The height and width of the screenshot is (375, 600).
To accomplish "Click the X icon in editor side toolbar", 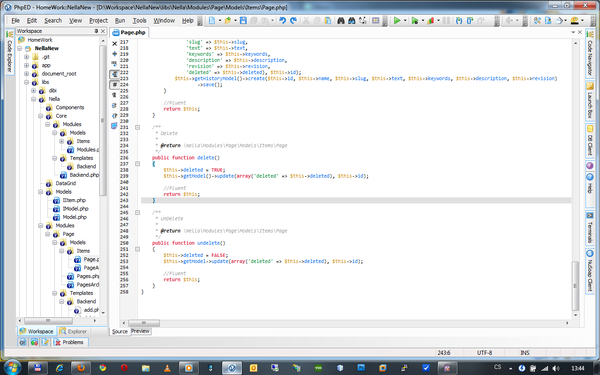I will pos(114,44).
